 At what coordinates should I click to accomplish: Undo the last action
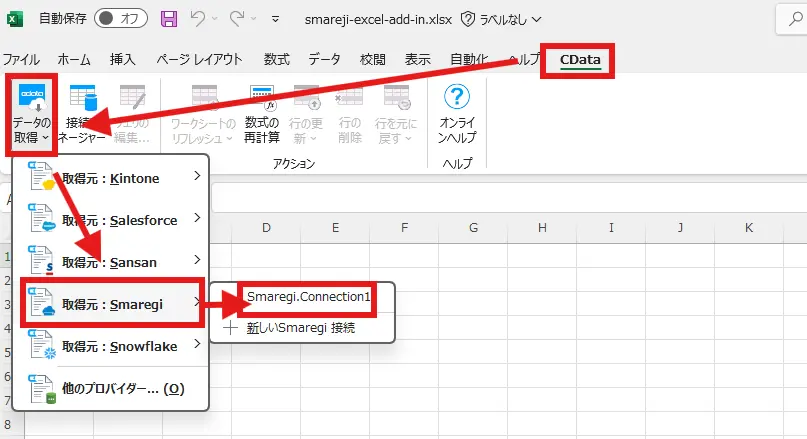tap(198, 19)
